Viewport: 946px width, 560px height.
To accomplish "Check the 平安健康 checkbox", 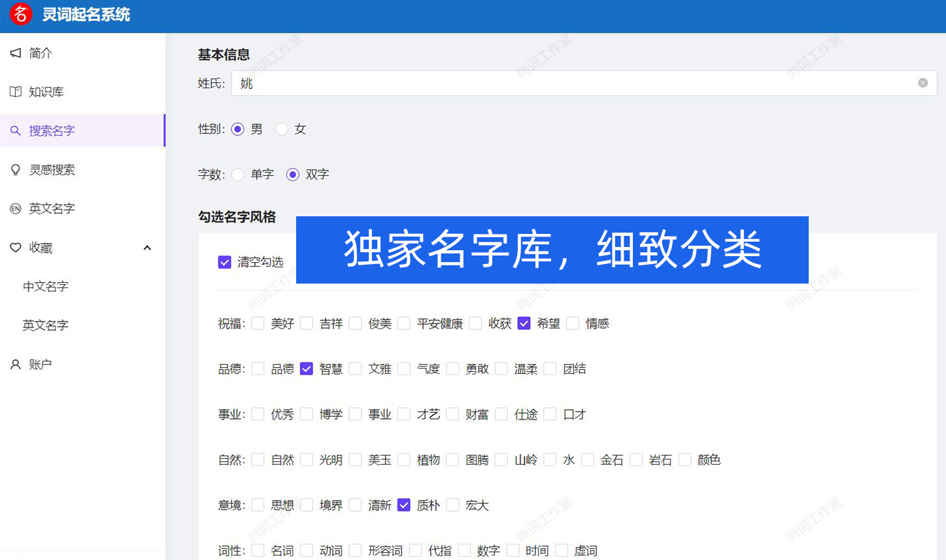I will [x=404, y=323].
